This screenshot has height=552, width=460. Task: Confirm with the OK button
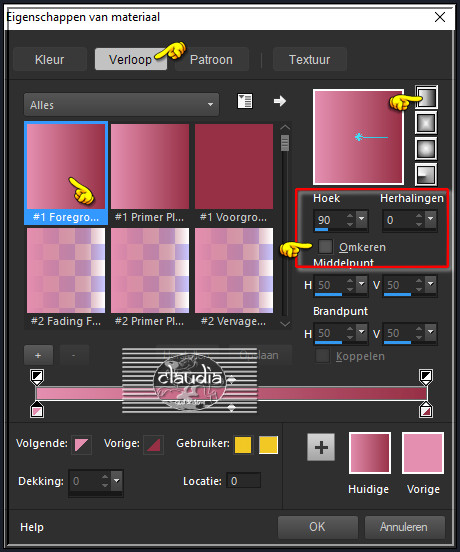pos(317,527)
